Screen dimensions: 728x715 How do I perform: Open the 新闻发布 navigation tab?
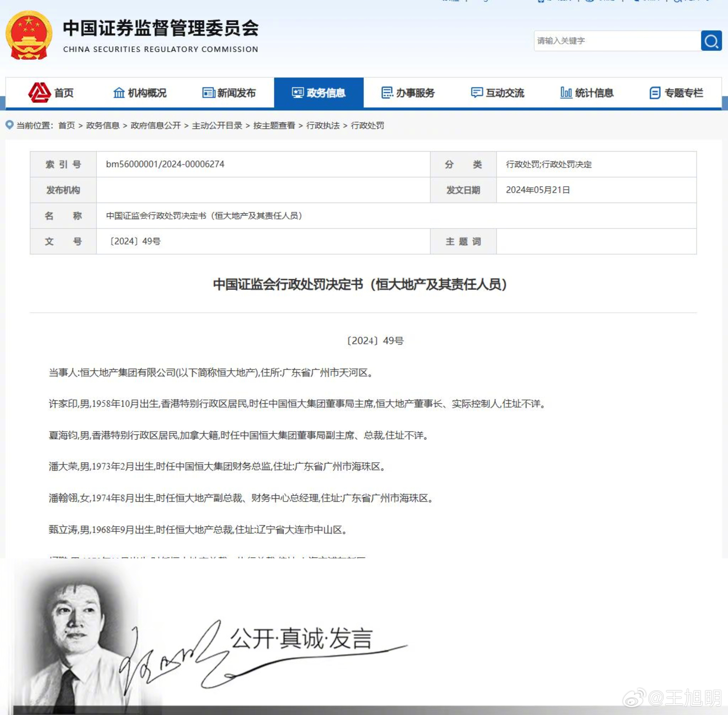(229, 92)
